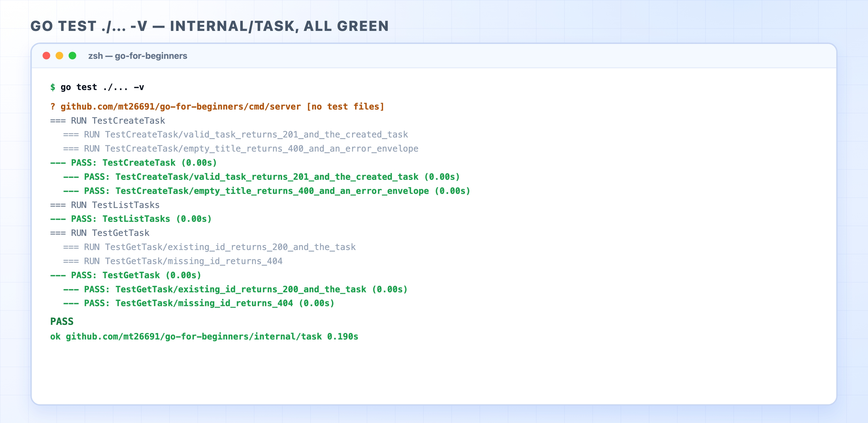This screenshot has height=423, width=868.
Task: Click PASS line for valid_task_returns_201 subtest
Action: 261,177
